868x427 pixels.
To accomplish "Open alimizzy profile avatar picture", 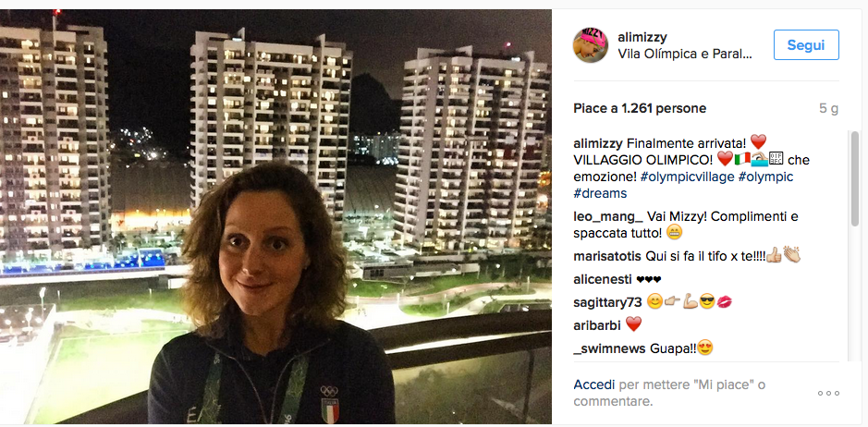I will pos(590,45).
